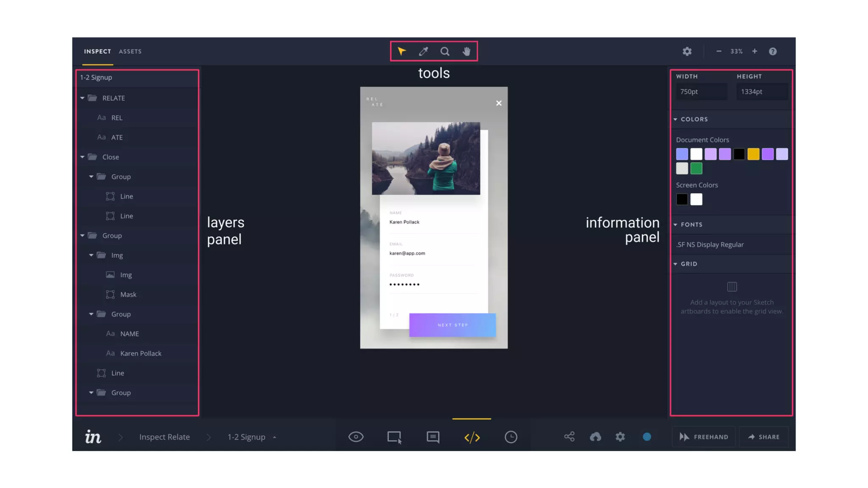Select the eyedropper color picker tool
868x488 pixels.
click(x=423, y=51)
